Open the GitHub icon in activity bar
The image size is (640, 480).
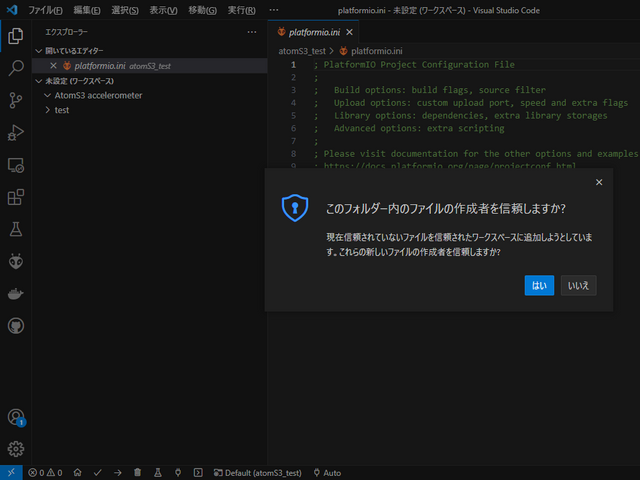16,326
